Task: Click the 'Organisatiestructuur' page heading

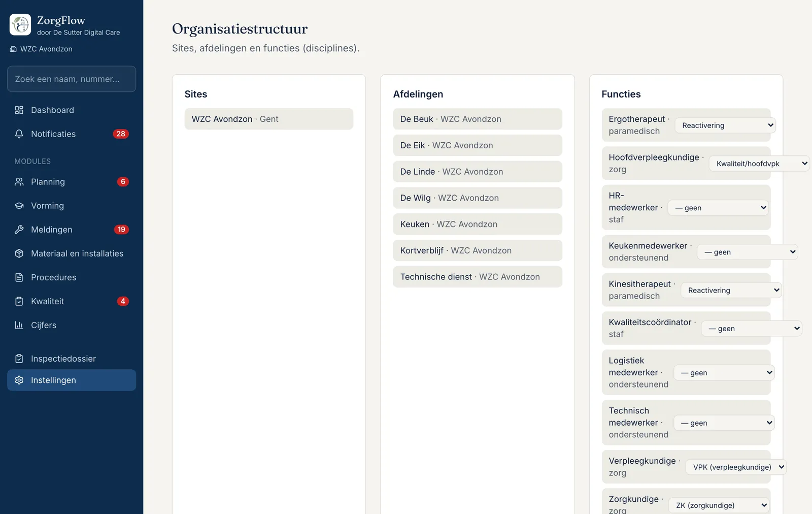Action: point(240,29)
